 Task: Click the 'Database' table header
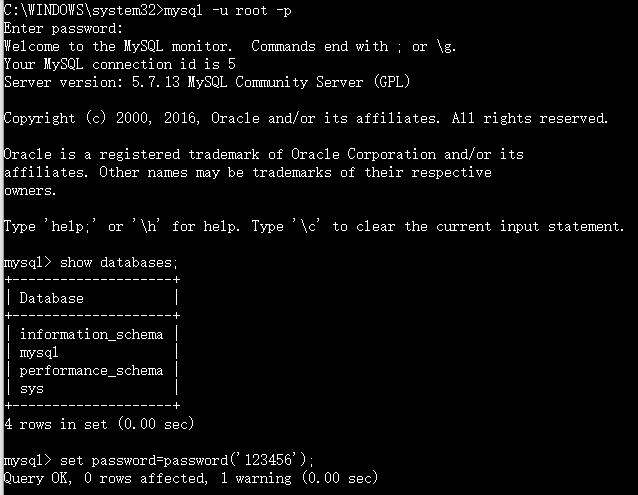click(52, 298)
